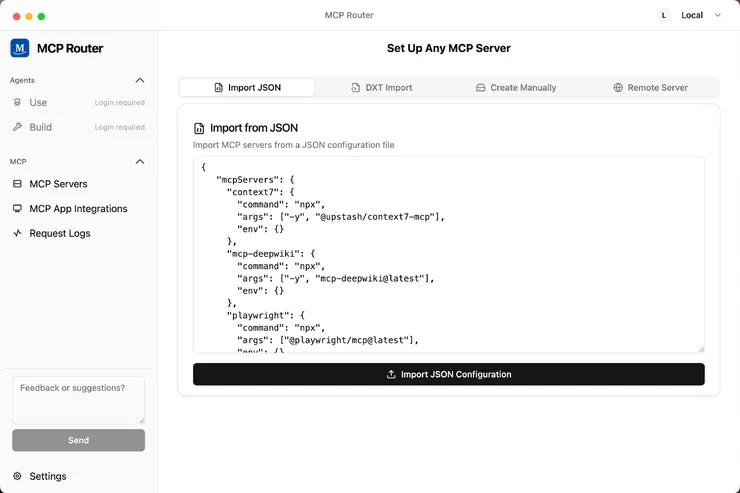Click the JSON file icon beside the heading
Screen dimensions: 740x493
(199, 128)
